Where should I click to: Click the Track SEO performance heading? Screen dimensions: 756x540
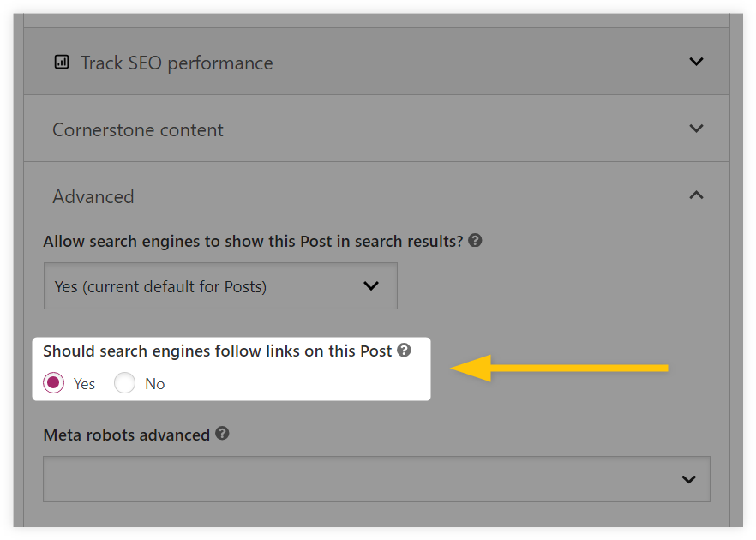click(x=177, y=63)
